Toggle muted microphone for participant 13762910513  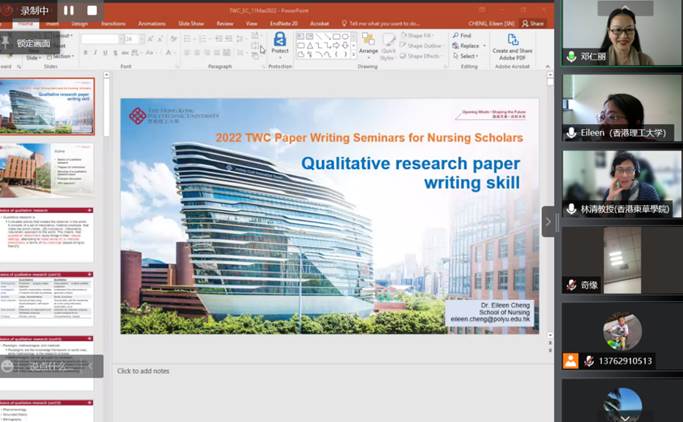(x=589, y=361)
